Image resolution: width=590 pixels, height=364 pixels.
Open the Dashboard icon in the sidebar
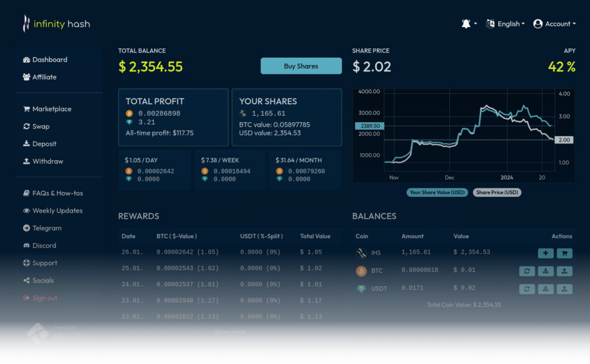[28, 59]
